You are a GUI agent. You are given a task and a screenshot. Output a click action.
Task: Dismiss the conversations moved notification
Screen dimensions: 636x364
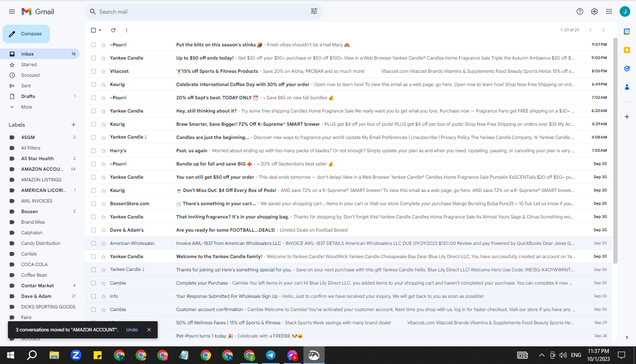[149, 330]
